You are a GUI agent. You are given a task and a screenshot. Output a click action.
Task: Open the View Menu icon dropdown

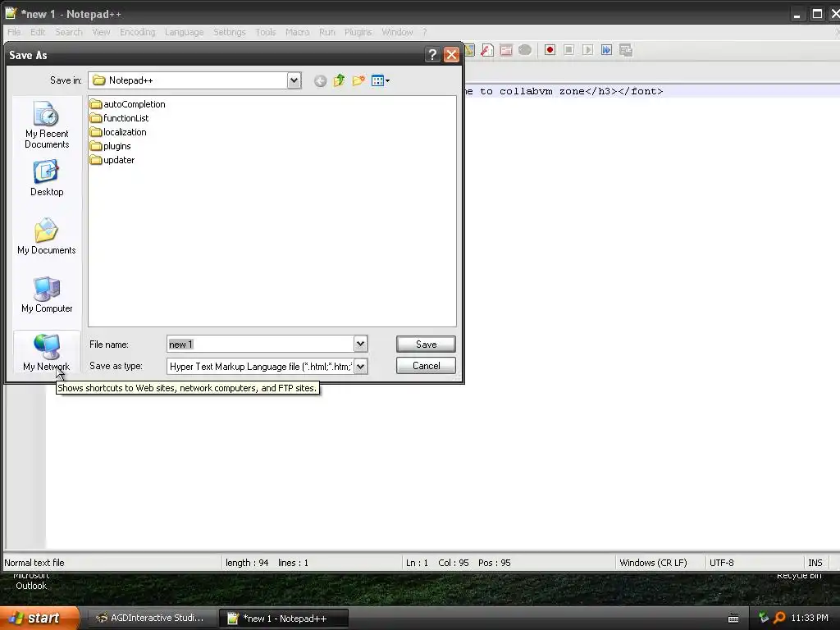point(381,81)
